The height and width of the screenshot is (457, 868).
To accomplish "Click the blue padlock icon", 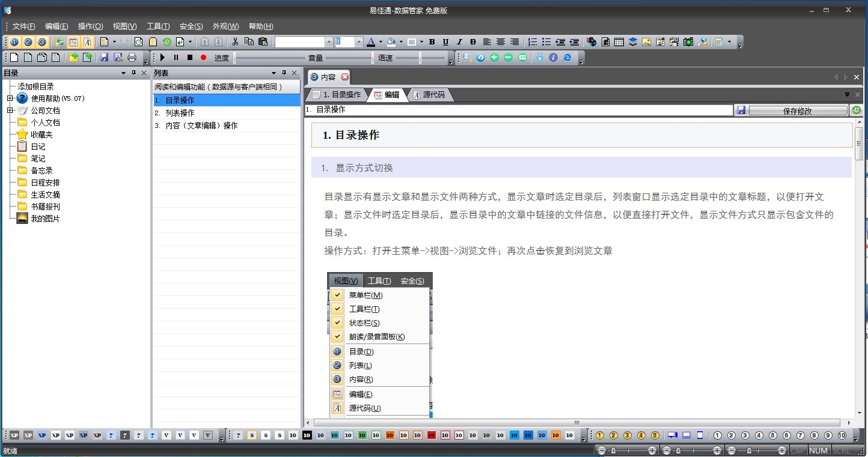I will [539, 58].
